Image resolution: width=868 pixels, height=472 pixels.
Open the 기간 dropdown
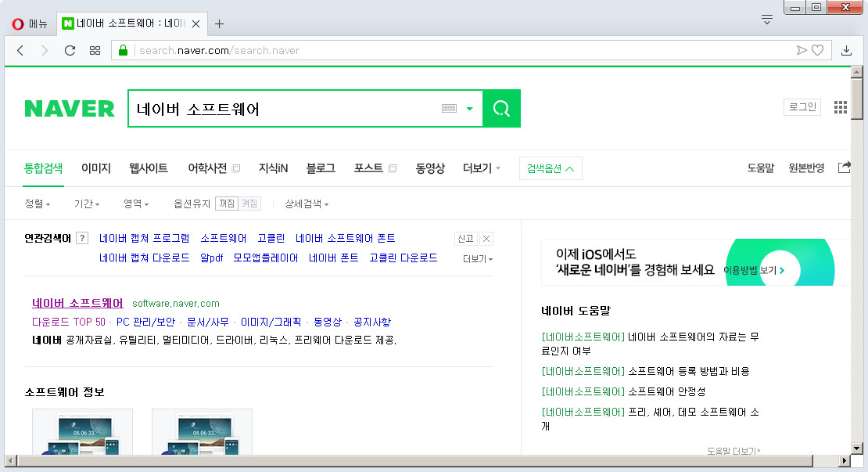87,204
